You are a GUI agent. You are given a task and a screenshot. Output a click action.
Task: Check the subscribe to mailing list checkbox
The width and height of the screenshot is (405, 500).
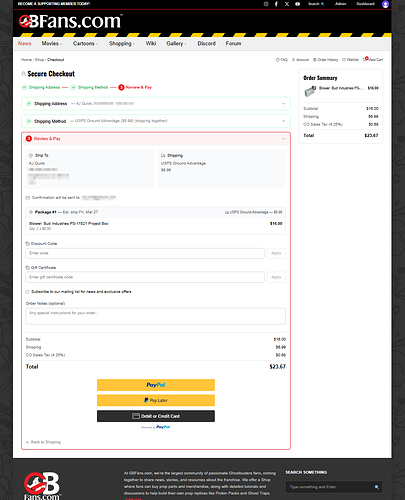tap(27, 292)
